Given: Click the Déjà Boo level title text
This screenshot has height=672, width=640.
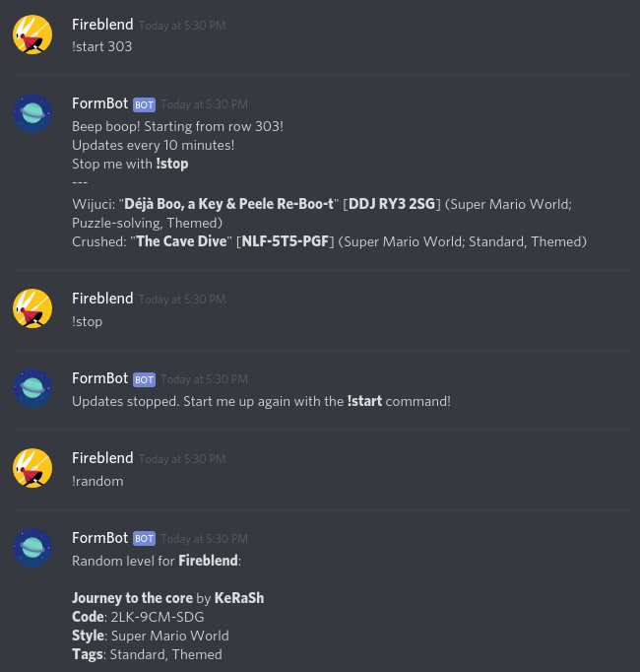Looking at the screenshot, I should coord(228,204).
